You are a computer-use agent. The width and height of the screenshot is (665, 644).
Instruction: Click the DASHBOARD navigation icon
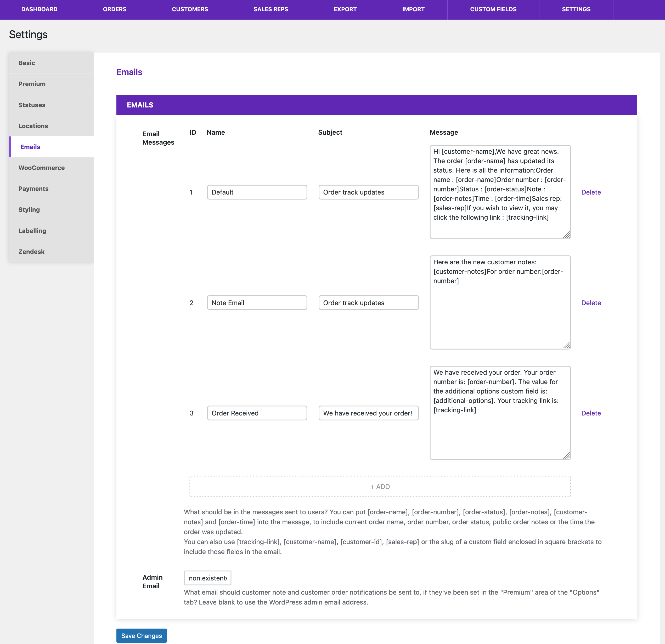39,9
